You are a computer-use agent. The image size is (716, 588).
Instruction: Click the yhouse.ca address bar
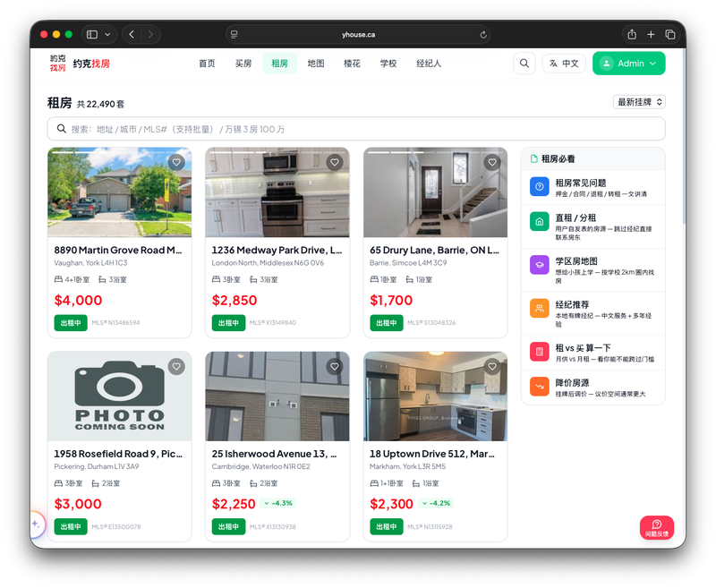click(359, 34)
